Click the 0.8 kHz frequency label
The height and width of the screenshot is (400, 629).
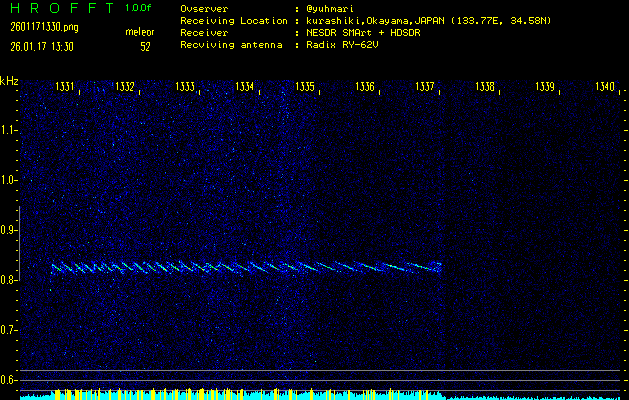[10, 280]
